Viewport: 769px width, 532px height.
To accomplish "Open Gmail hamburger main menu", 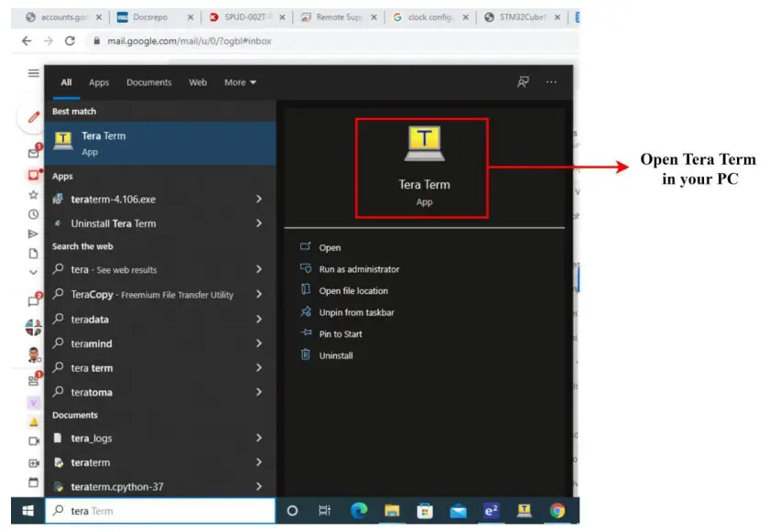I will click(33, 73).
